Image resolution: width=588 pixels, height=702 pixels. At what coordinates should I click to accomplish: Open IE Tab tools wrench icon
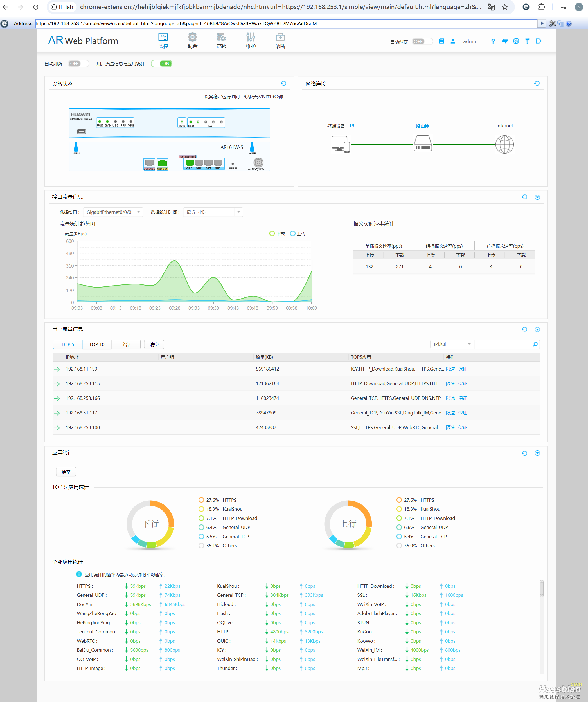(x=552, y=23)
